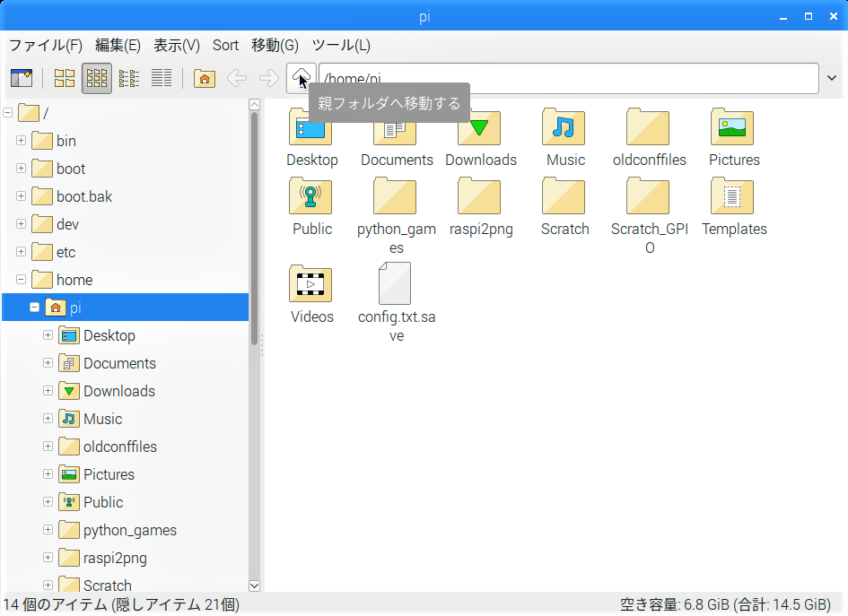This screenshot has width=848, height=616.
Task: Select the oldconffiles folder in main pane
Action: (x=648, y=127)
